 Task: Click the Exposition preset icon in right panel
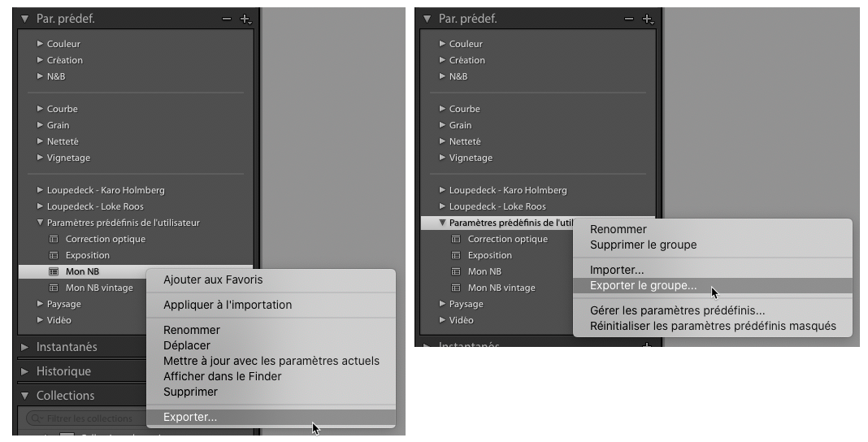tap(456, 255)
